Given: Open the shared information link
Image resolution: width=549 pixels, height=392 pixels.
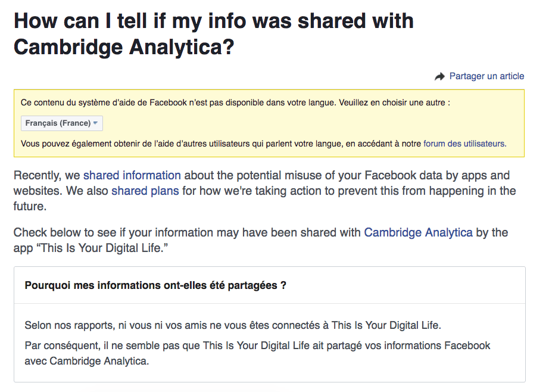Looking at the screenshot, I should coord(132,175).
